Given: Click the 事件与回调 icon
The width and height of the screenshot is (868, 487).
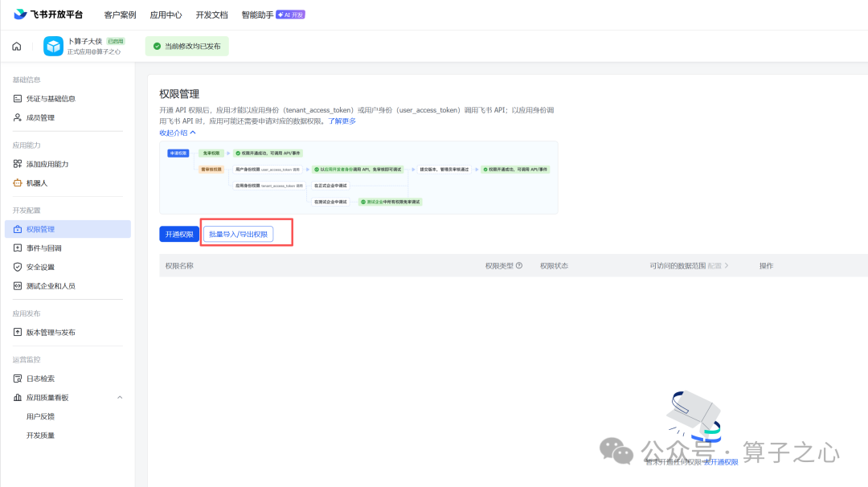Looking at the screenshot, I should 18,248.
